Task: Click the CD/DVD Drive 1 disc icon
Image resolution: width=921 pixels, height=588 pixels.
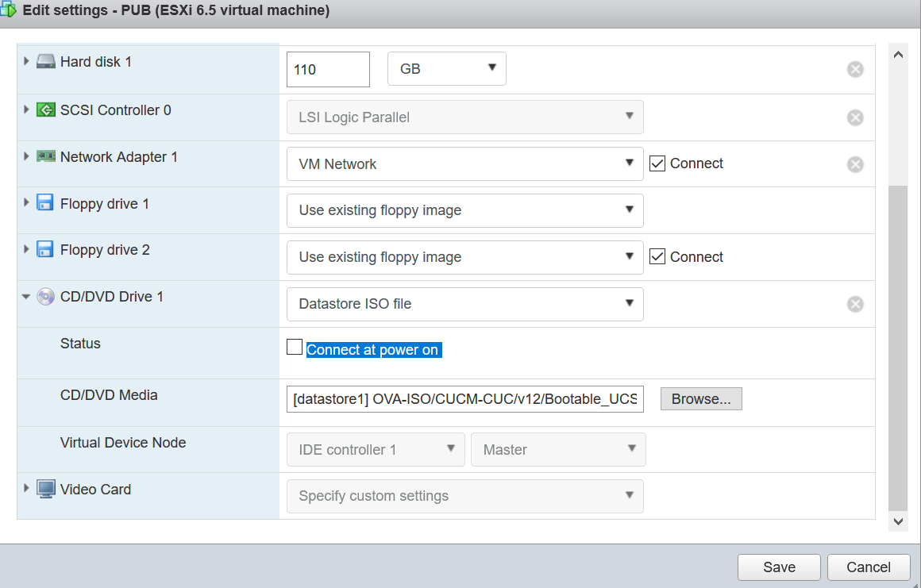Action: coord(46,297)
